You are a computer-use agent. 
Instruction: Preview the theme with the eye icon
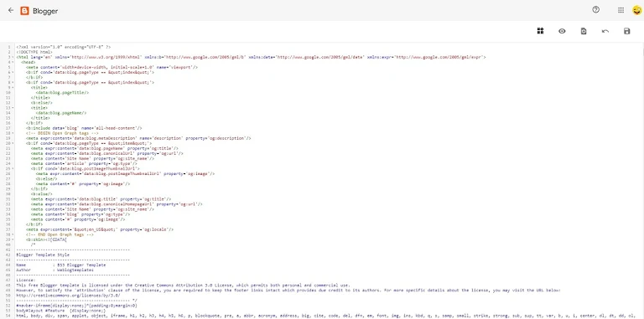coord(562,31)
